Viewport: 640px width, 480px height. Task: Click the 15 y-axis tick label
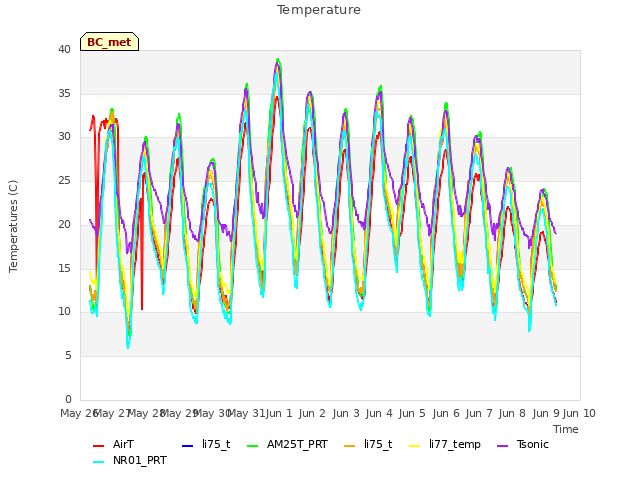[64, 268]
